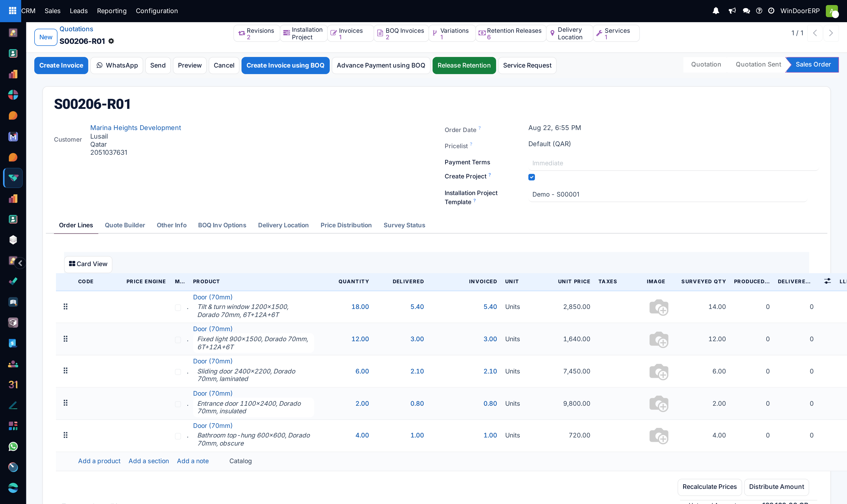The height and width of the screenshot is (504, 847).
Task: Add image for Fixed light 900×1500 line
Action: coord(658,340)
